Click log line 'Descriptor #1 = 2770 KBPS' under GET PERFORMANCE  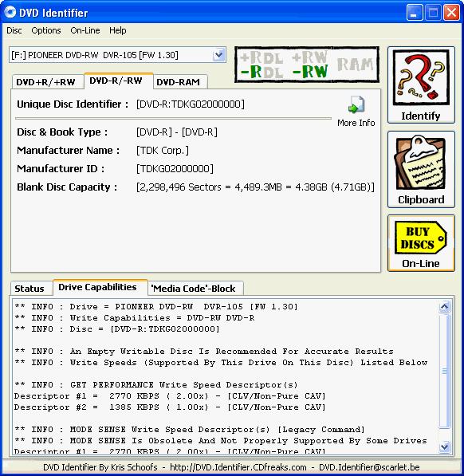point(170,395)
